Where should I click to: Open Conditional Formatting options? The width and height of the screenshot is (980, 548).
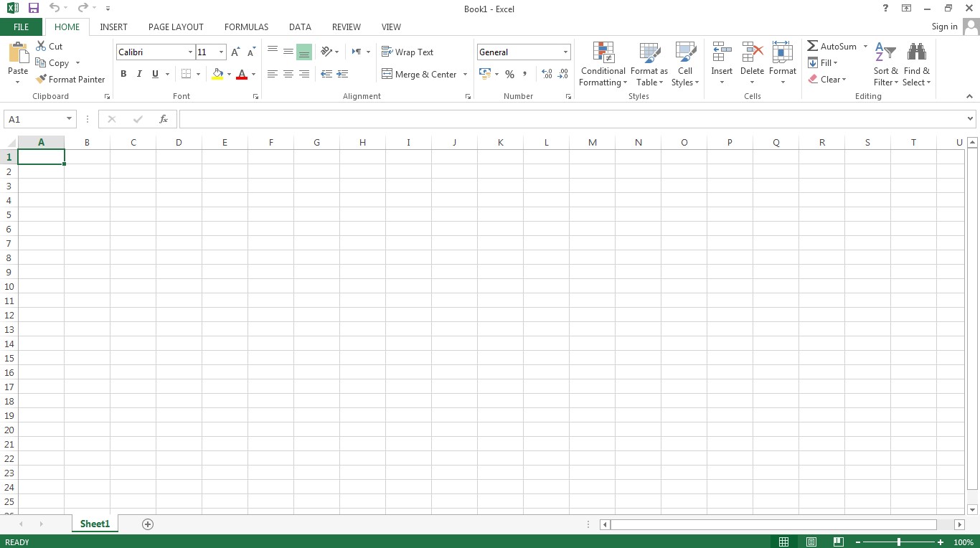[x=602, y=65]
